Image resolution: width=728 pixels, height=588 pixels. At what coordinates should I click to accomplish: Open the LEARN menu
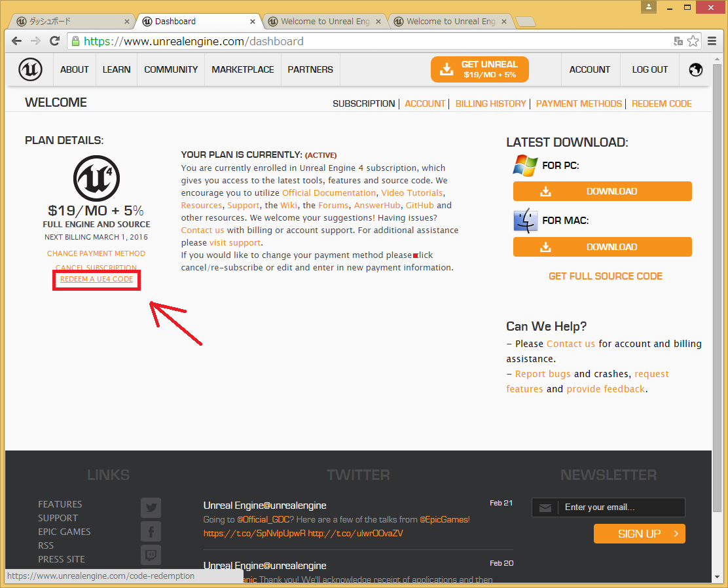[x=117, y=69]
